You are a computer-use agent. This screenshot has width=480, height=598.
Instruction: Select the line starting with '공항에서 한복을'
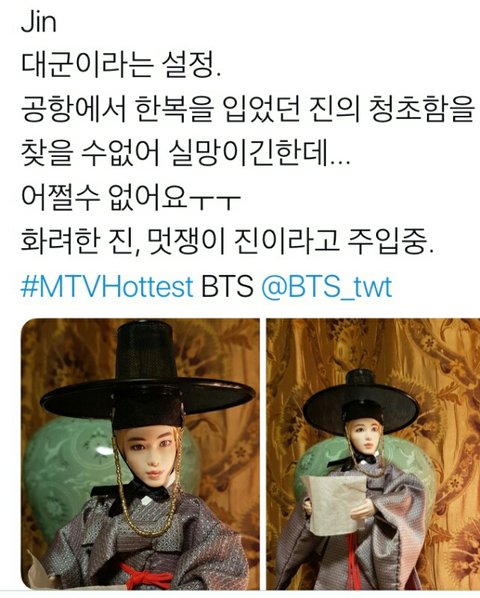(x=248, y=111)
